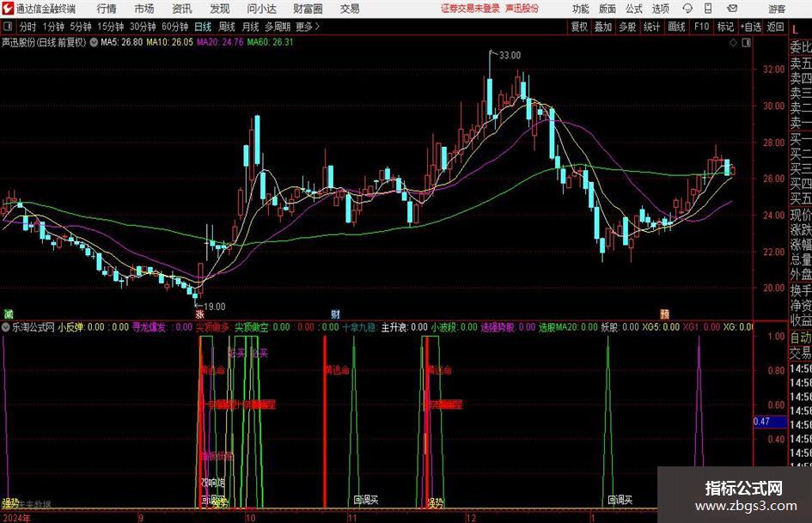Open the 问小达 menu
Image resolution: width=812 pixels, height=523 pixels.
point(261,9)
